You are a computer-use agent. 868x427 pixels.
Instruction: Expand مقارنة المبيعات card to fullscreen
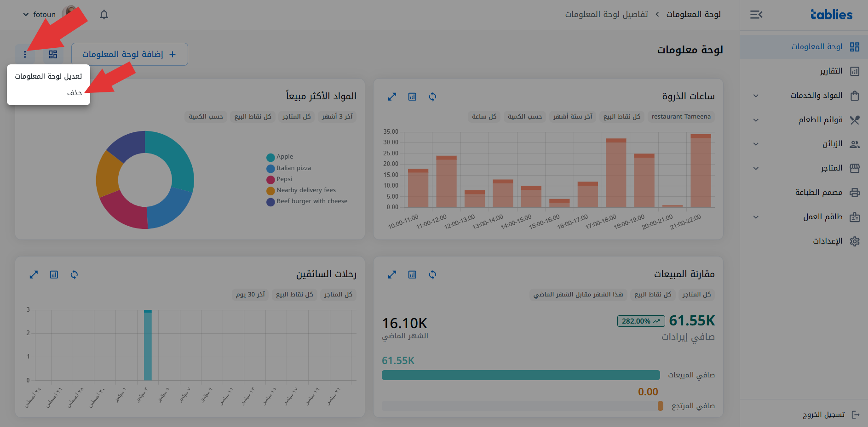pos(392,274)
